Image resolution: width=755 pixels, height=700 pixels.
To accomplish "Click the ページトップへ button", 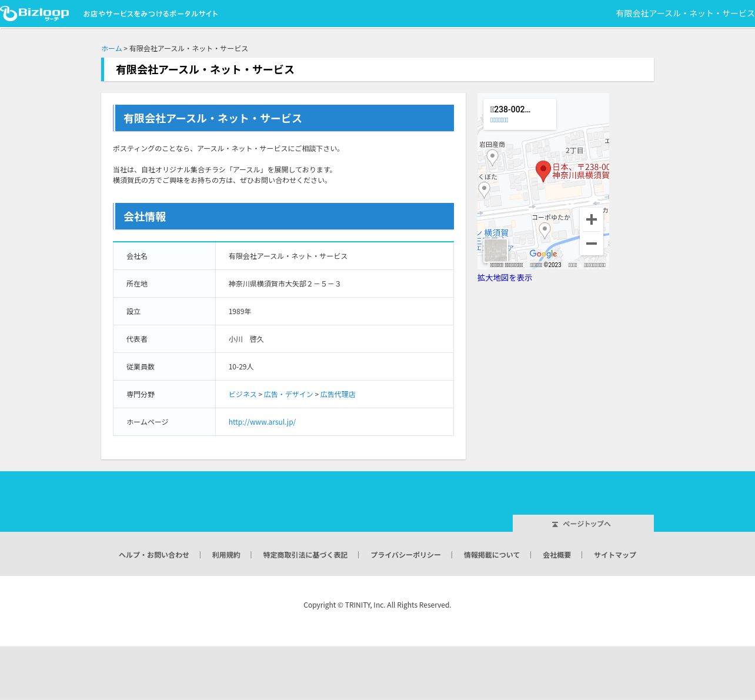I will 583,524.
